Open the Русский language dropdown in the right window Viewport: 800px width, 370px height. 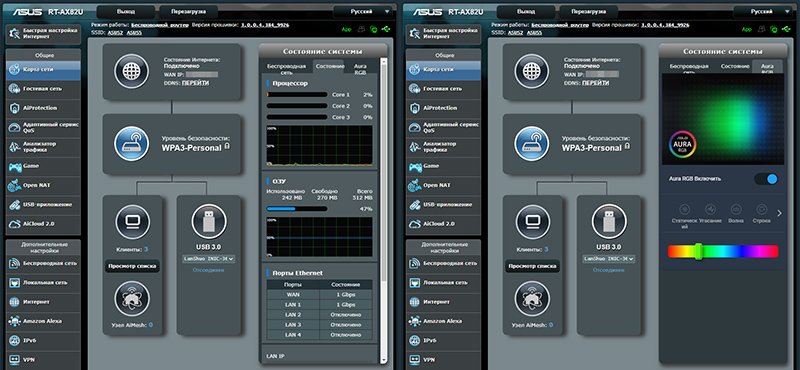pos(763,11)
